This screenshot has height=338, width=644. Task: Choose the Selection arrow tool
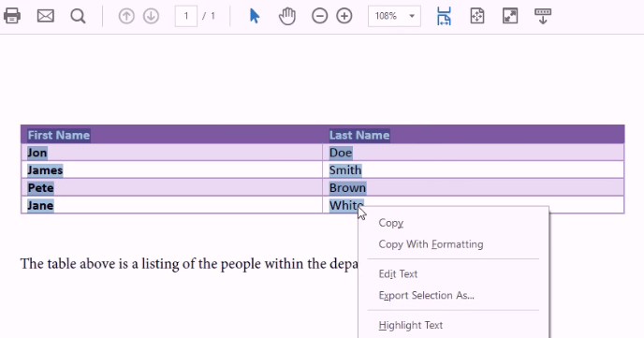coord(255,16)
